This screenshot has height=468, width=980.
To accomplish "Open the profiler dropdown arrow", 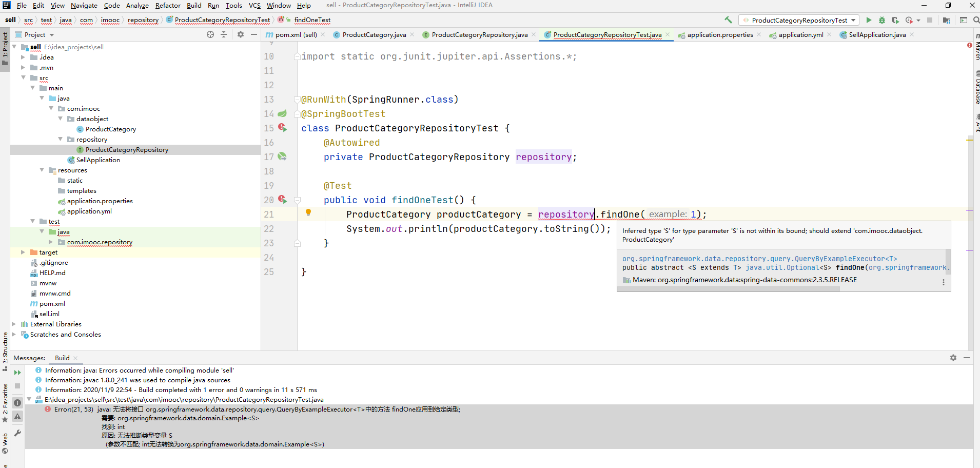I will (x=918, y=20).
